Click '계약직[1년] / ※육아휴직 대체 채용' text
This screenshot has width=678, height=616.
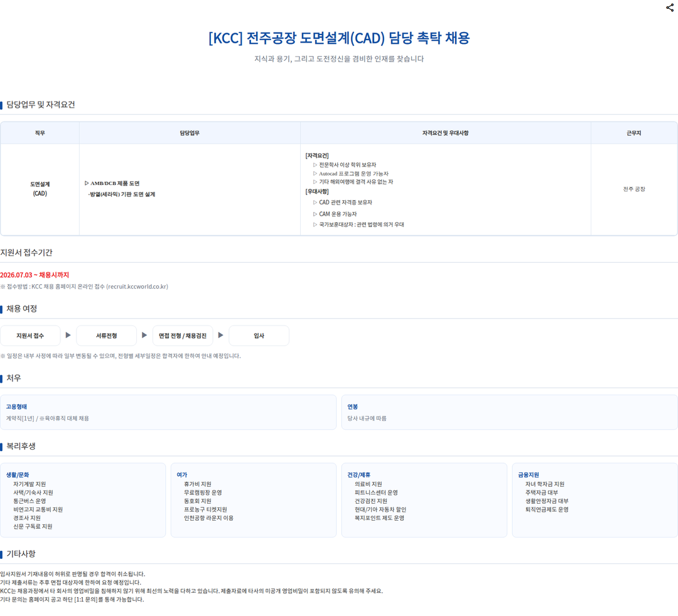tap(48, 418)
